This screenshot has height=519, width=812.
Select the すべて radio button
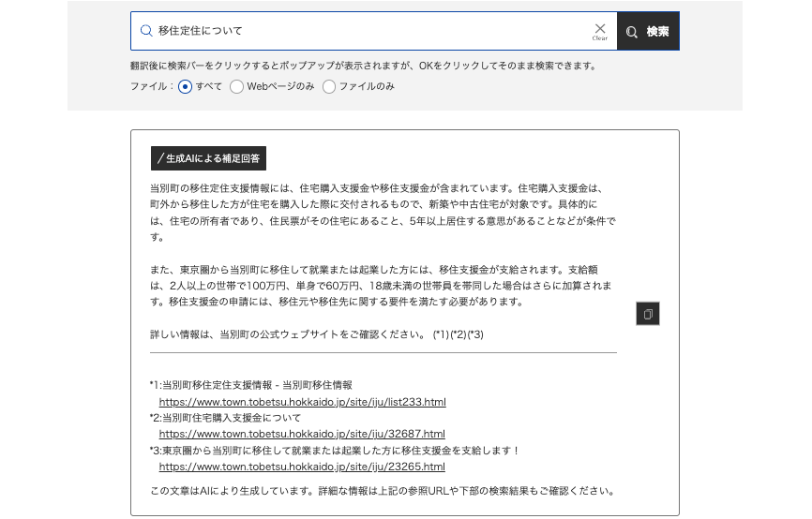[x=186, y=86]
